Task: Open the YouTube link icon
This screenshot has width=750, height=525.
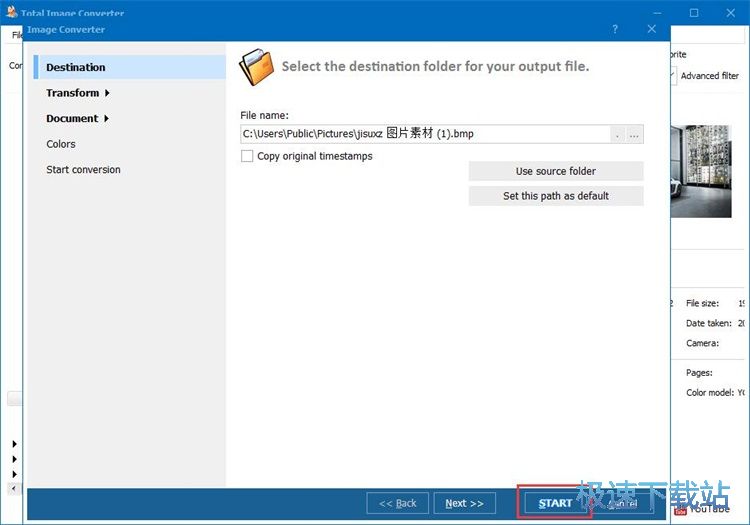Action: pos(680,509)
